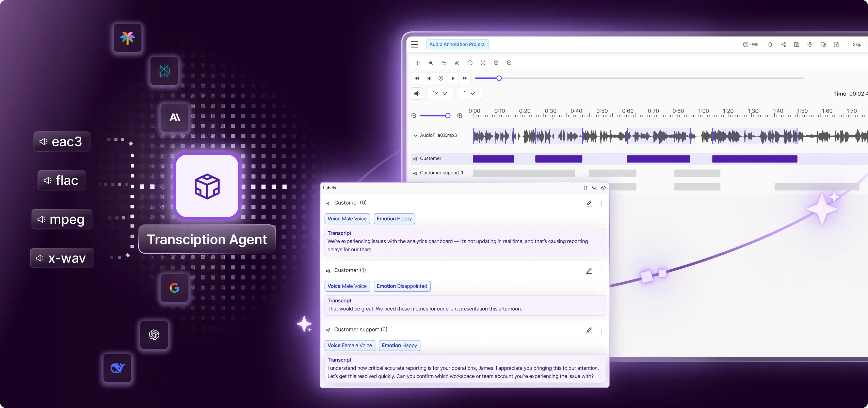This screenshot has width=868, height=408.
Task: Open the volume level dropdown showing 1
Action: tap(469, 93)
